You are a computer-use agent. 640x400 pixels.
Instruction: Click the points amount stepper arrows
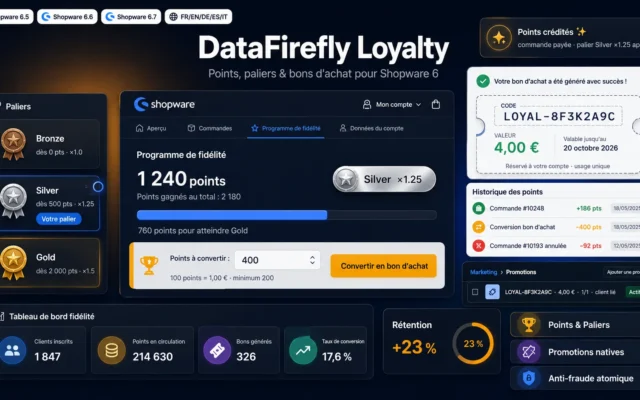coord(312,260)
